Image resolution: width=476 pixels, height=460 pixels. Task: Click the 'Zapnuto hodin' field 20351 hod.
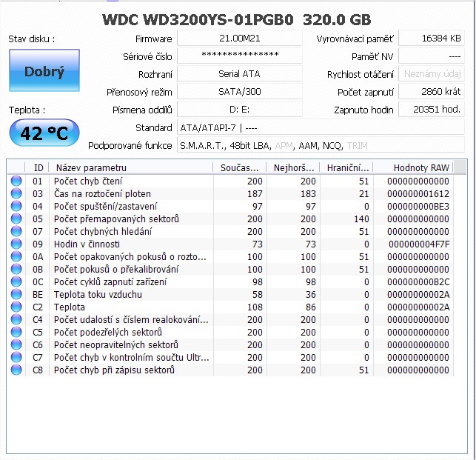coord(432,110)
